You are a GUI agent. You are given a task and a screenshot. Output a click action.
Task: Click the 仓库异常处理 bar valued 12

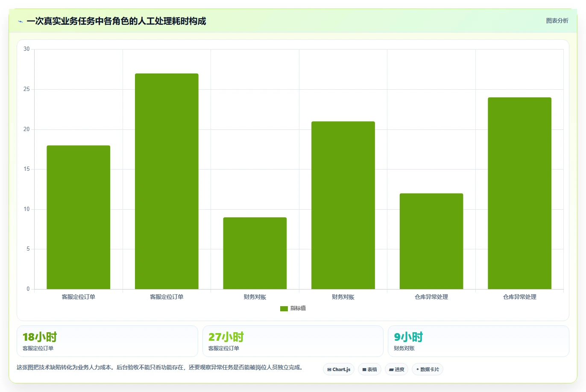pos(431,241)
